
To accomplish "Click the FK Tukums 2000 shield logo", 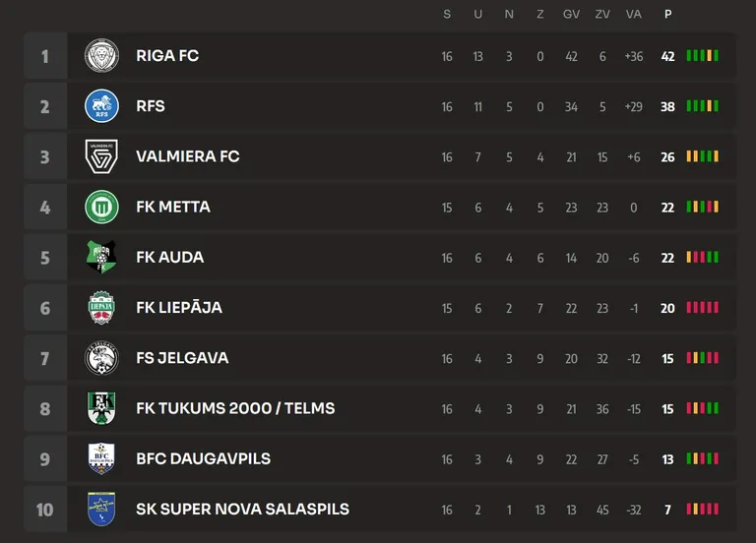I will point(101,408).
